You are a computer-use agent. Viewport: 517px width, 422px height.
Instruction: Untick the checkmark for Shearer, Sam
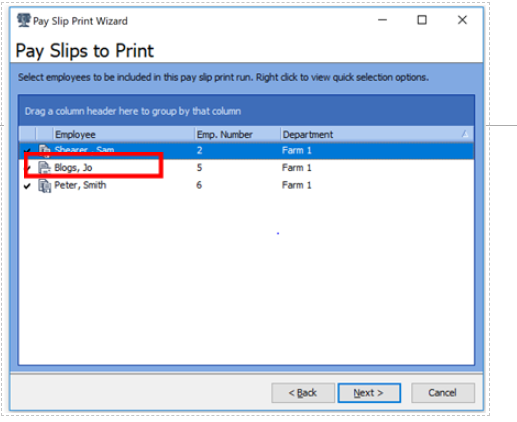pyautogui.click(x=27, y=151)
